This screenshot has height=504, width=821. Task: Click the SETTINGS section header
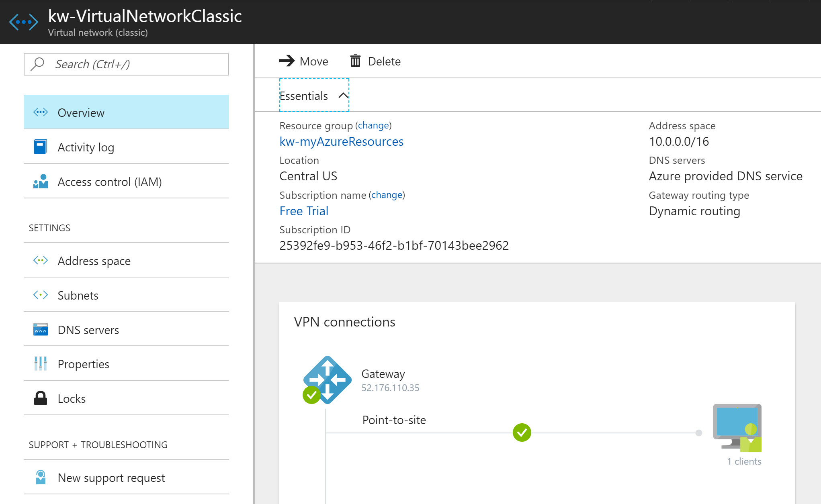49,228
